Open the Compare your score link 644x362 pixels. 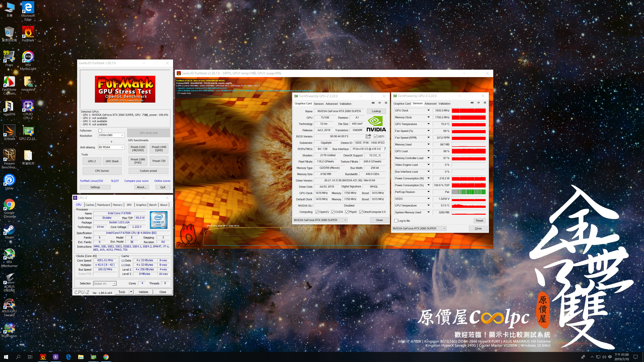137,181
